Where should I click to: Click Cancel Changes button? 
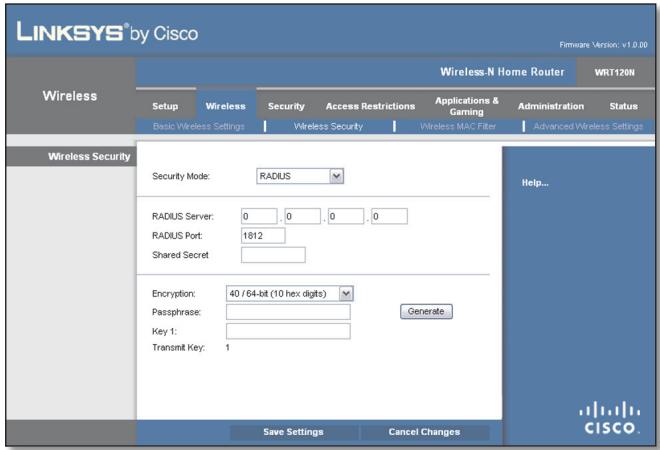pyautogui.click(x=424, y=432)
